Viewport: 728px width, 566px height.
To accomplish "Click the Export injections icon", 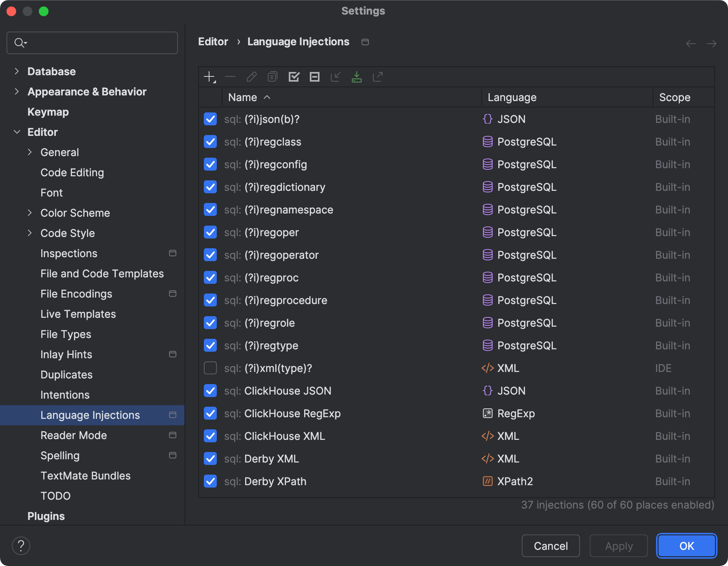I will (x=377, y=77).
